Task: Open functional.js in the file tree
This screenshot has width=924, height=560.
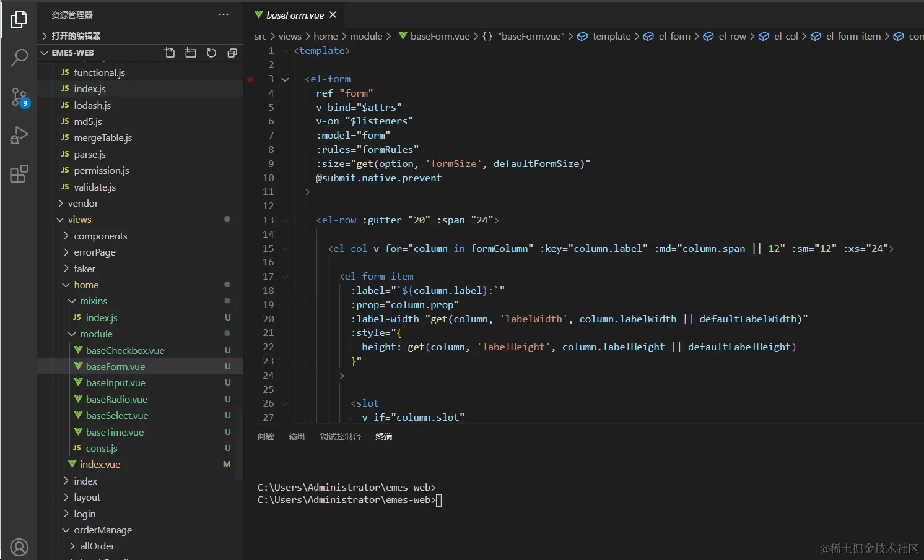Action: tap(141, 73)
